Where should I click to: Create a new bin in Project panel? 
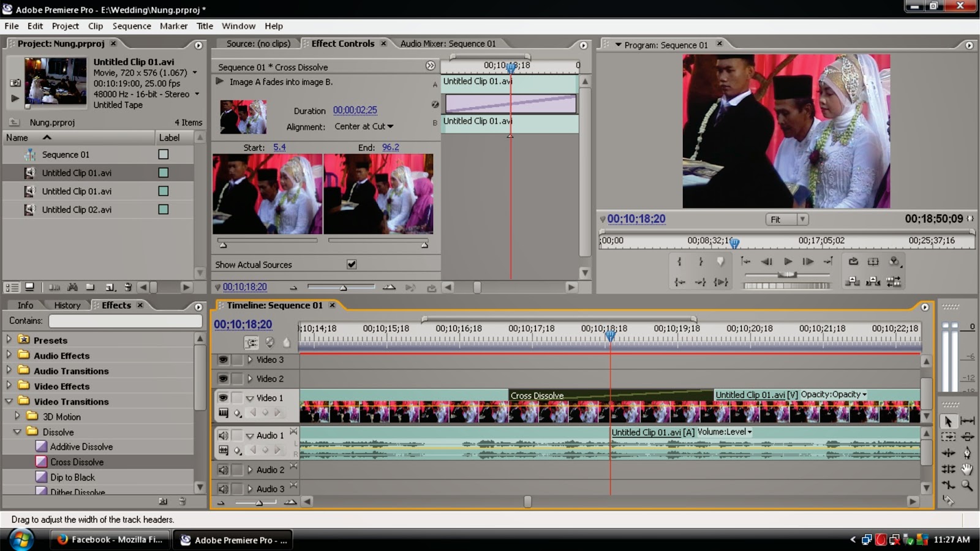pos(91,287)
